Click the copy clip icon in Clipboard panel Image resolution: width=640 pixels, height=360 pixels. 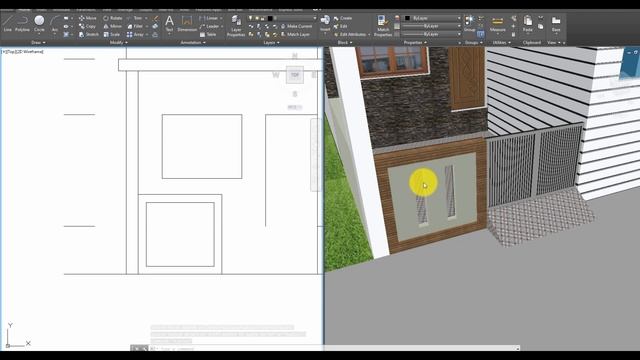tap(540, 27)
